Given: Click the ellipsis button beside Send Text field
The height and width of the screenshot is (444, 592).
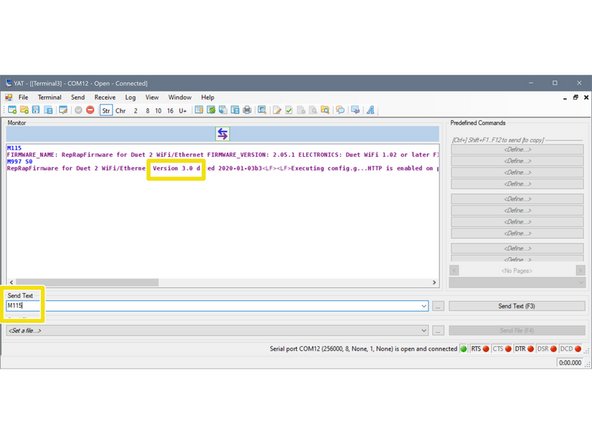Looking at the screenshot, I should pos(438,306).
